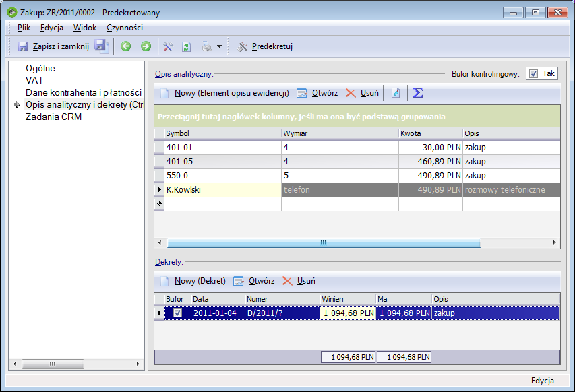
Task: Click right arrow of analytic grid scrollbar
Action: click(x=554, y=242)
